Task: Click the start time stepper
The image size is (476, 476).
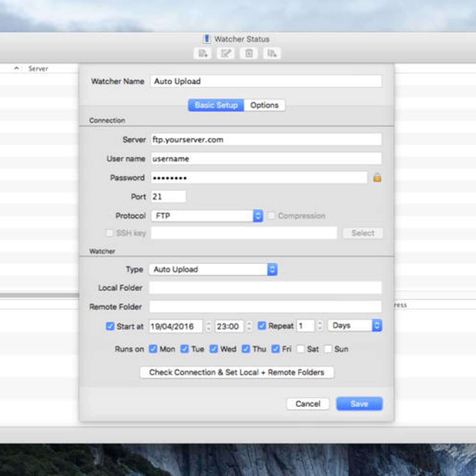Action: pyautogui.click(x=249, y=326)
